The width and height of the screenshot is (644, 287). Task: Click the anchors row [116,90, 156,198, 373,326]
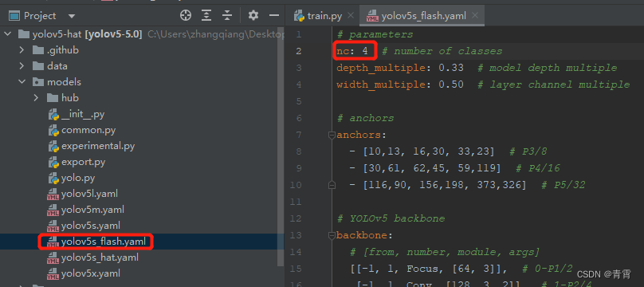tap(445, 185)
